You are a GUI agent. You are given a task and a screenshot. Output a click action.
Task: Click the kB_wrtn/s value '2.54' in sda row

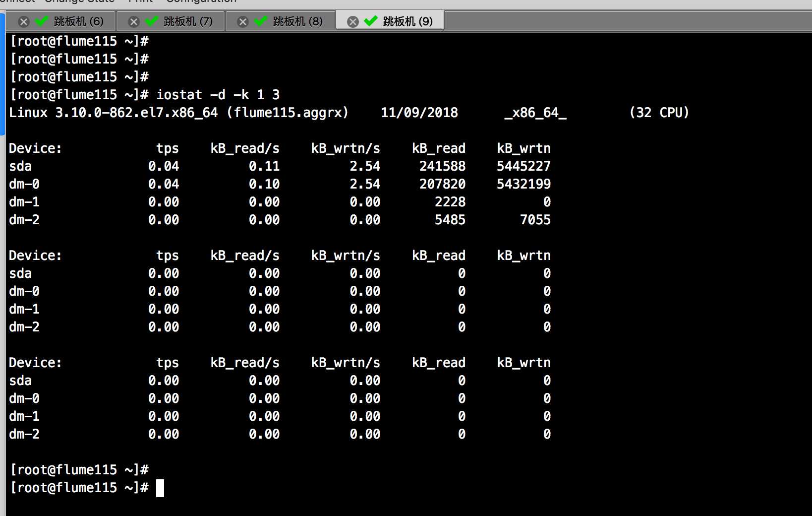pos(365,166)
